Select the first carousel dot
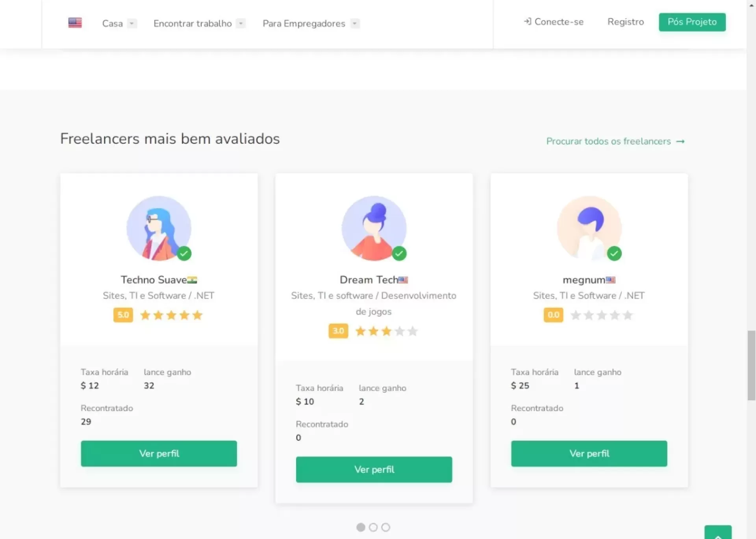756x539 pixels. point(361,527)
